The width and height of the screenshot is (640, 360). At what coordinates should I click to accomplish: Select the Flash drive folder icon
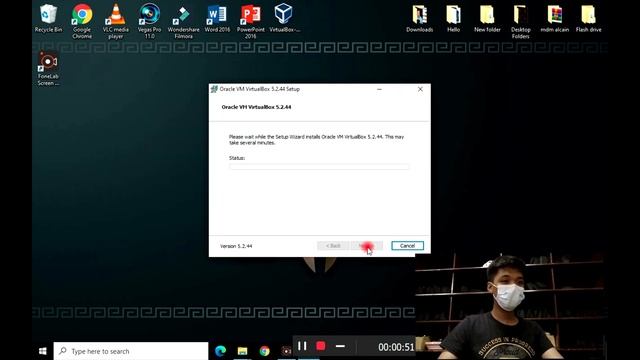588,18
